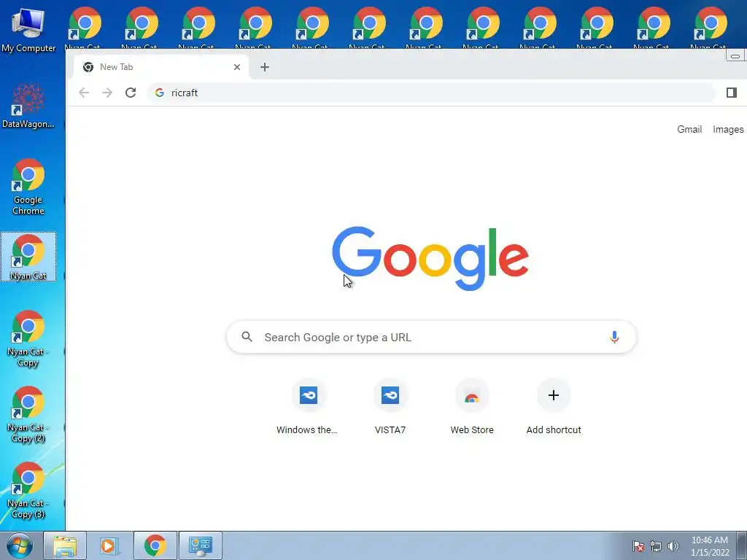Open Chrome side panel icon

(x=731, y=93)
